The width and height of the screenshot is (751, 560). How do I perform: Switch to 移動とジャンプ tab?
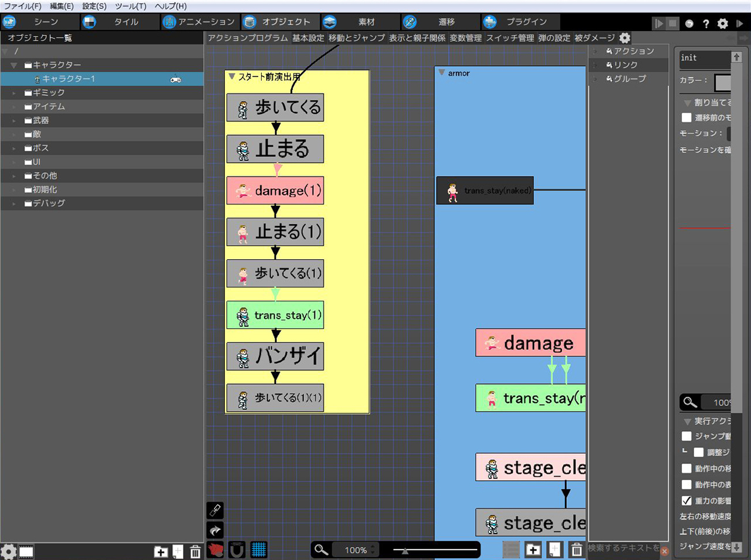click(x=357, y=38)
